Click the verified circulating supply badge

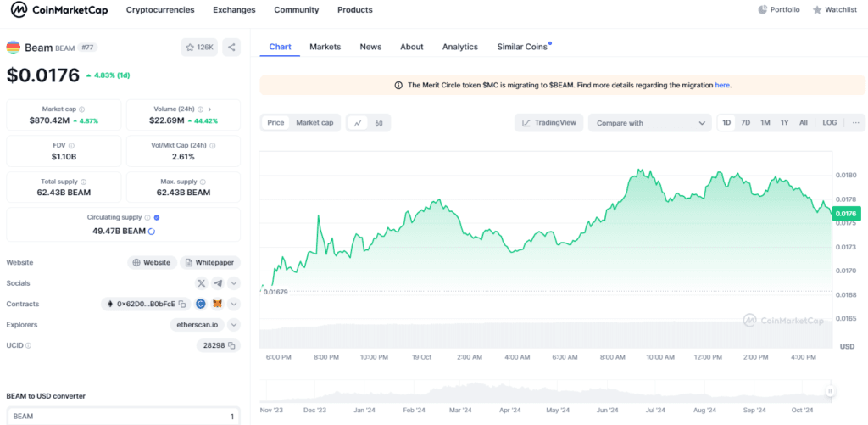(x=157, y=218)
